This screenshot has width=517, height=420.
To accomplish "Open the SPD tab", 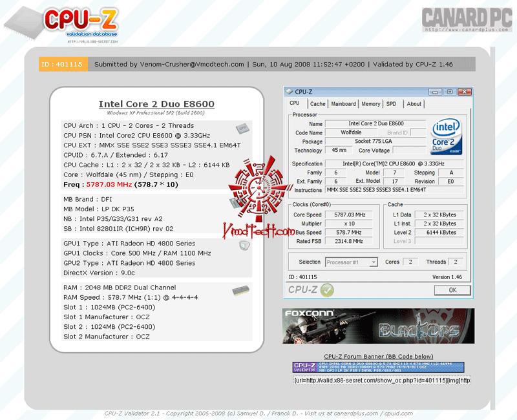I will click(x=391, y=104).
